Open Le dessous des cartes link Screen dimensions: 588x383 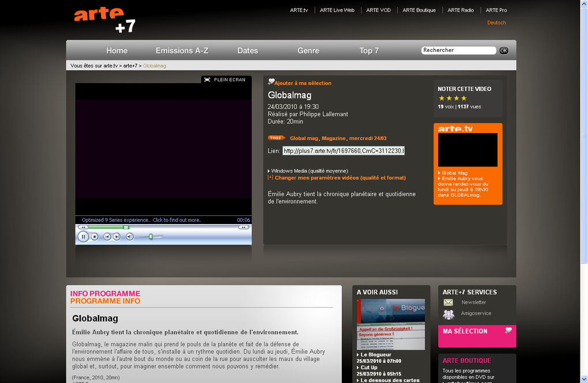click(x=390, y=380)
